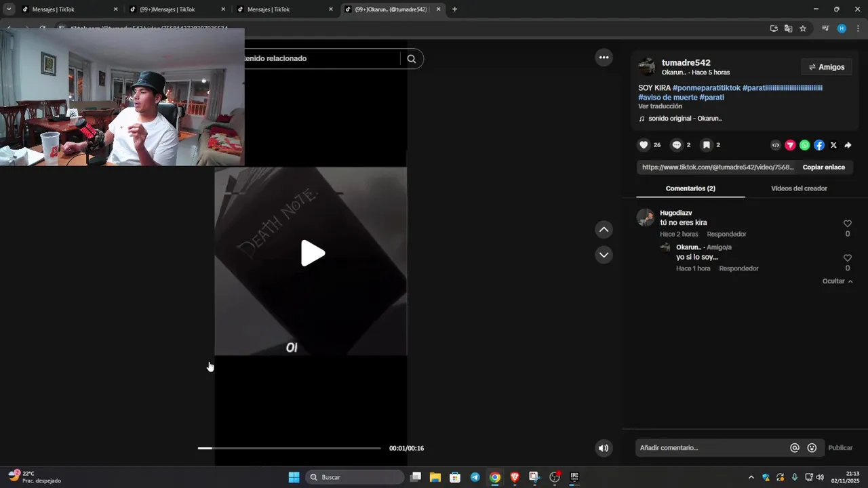868x488 pixels.
Task: Share video on WhatsApp
Action: [x=804, y=145]
